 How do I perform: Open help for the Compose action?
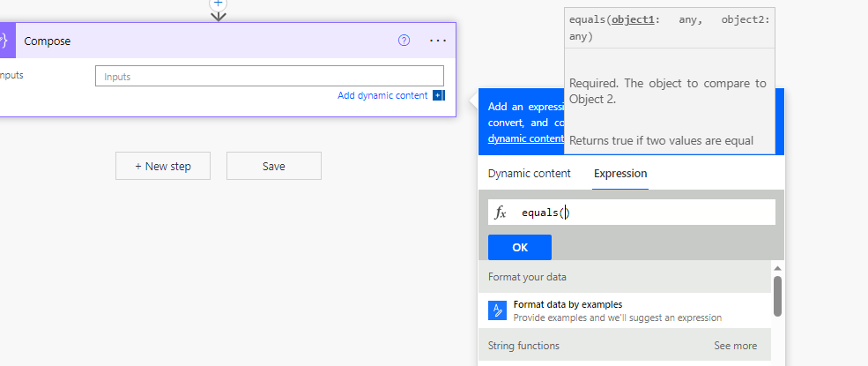404,41
